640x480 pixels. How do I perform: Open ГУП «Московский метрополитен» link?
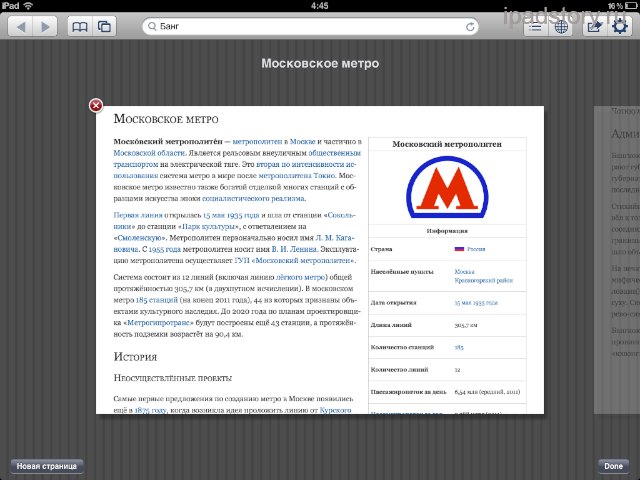pos(295,261)
